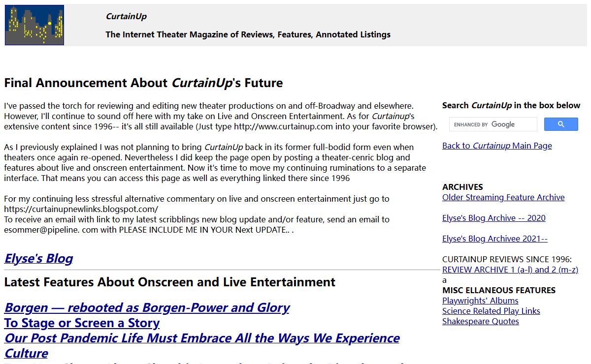Visit the Playwrights' Albums link

tap(480, 301)
